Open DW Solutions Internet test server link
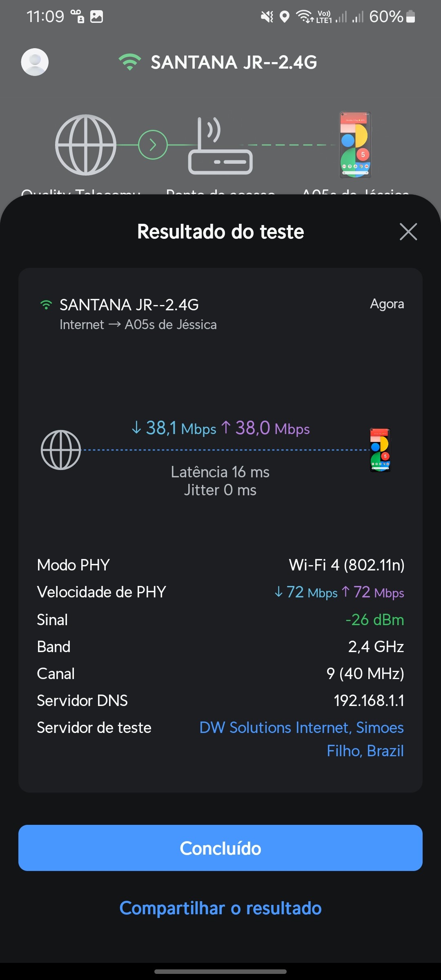 click(301, 739)
